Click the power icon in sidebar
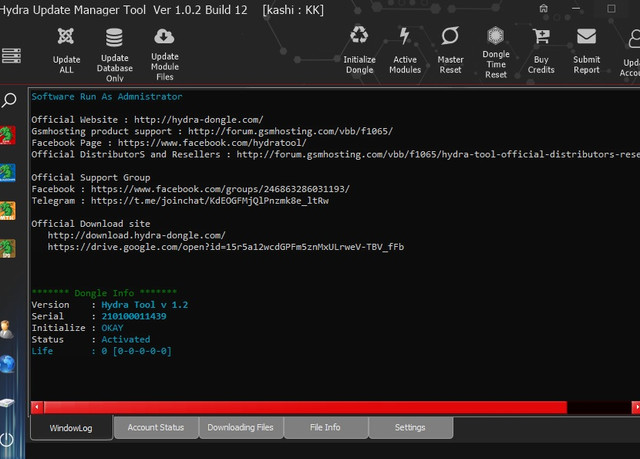The height and width of the screenshot is (459, 640). [x=7, y=439]
